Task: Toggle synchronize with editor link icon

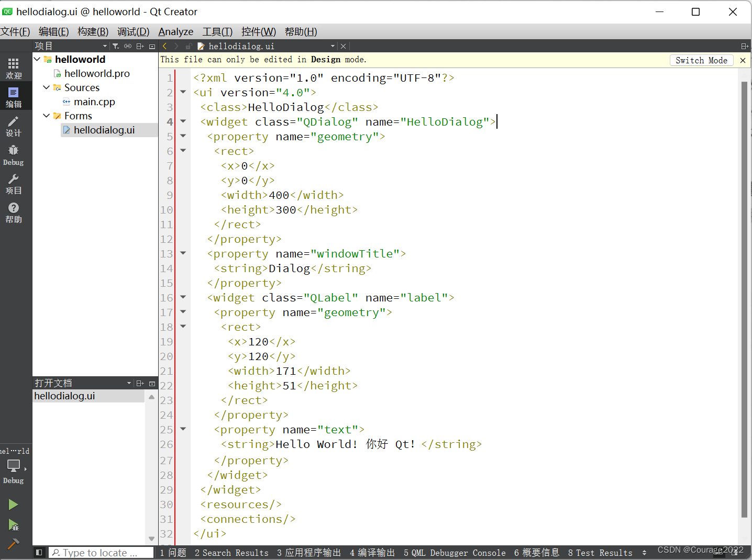Action: 128,46
